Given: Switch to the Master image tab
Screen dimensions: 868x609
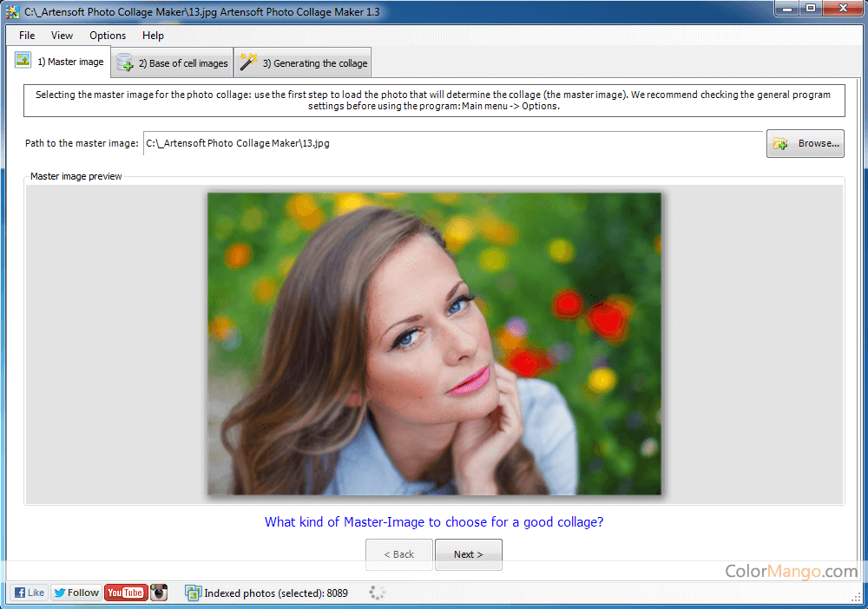Looking at the screenshot, I should 60,62.
